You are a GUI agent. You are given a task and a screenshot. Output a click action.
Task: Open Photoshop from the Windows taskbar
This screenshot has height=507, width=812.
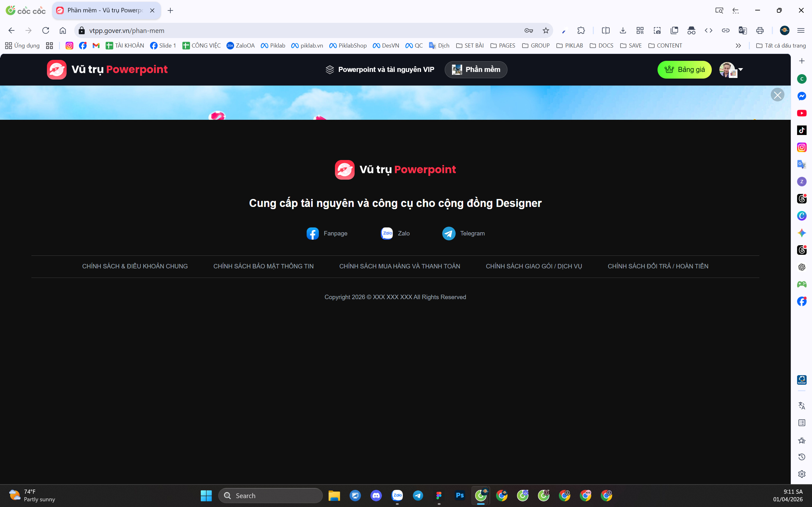(x=460, y=495)
